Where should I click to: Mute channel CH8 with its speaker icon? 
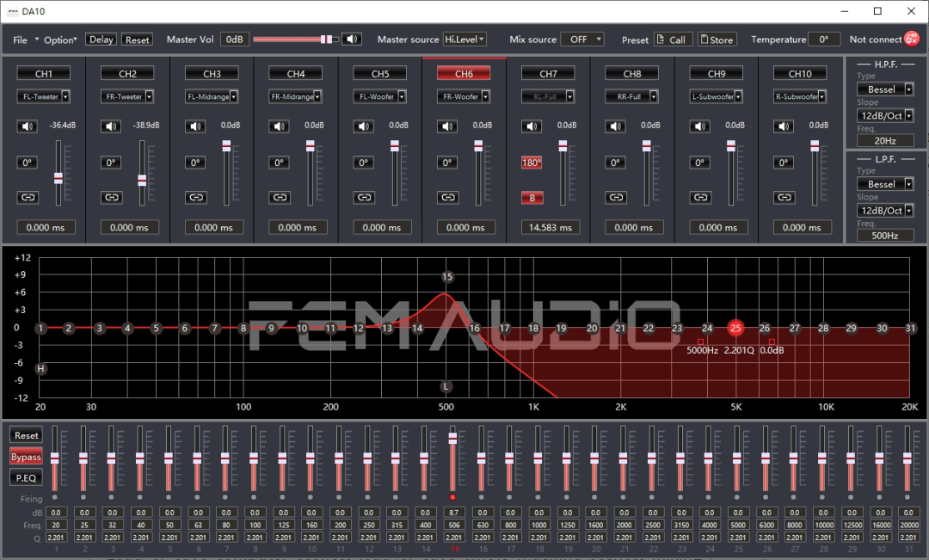[616, 126]
